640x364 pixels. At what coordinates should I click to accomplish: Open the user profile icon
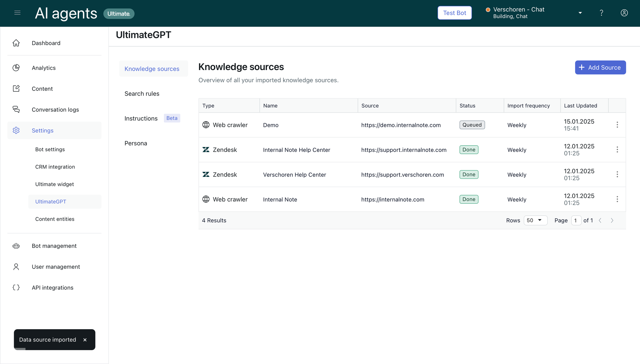tap(624, 13)
